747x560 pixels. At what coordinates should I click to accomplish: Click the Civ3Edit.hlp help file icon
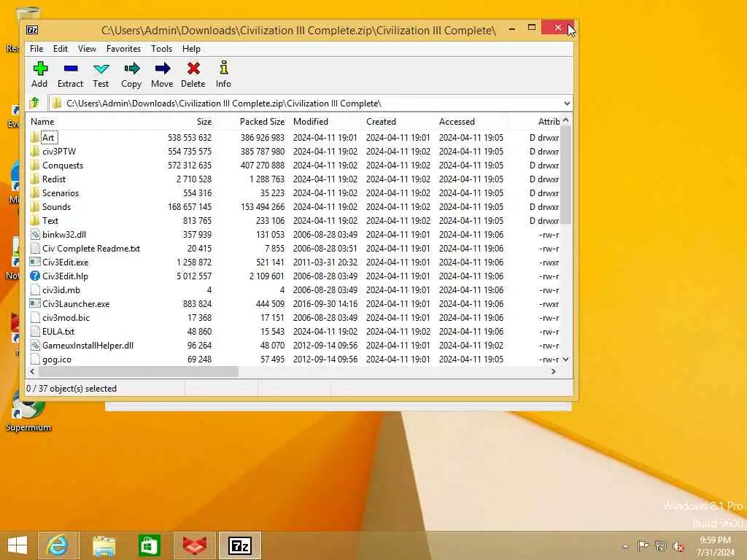tap(35, 276)
